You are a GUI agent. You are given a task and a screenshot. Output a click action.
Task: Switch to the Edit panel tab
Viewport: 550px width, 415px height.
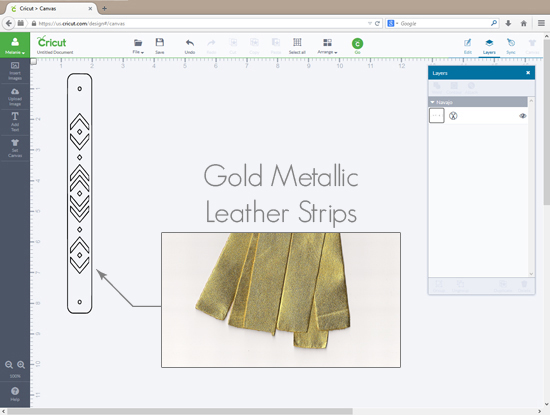click(x=468, y=46)
